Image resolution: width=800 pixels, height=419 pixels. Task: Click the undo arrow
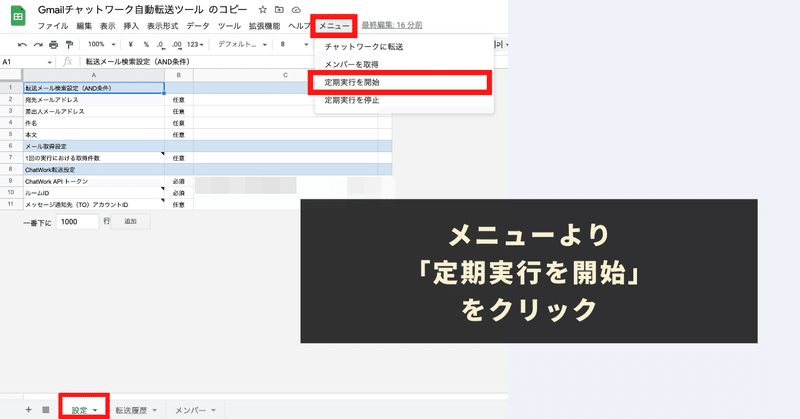pyautogui.click(x=22, y=45)
